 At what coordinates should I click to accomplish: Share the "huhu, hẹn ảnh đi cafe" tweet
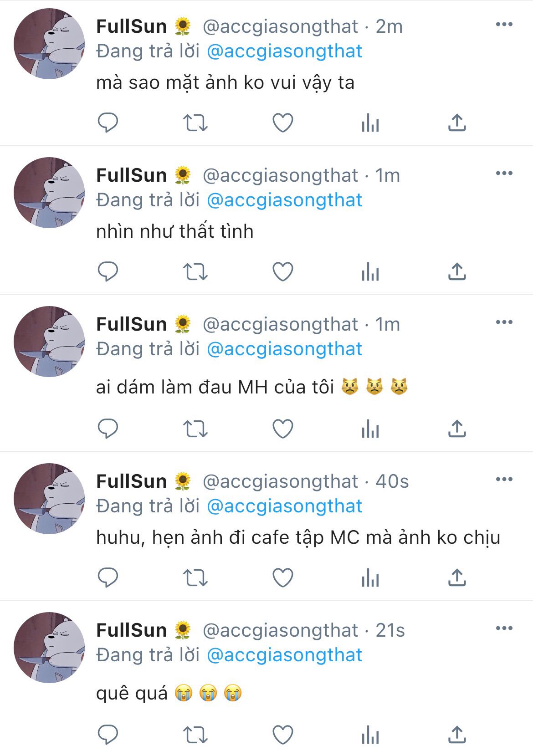click(457, 577)
